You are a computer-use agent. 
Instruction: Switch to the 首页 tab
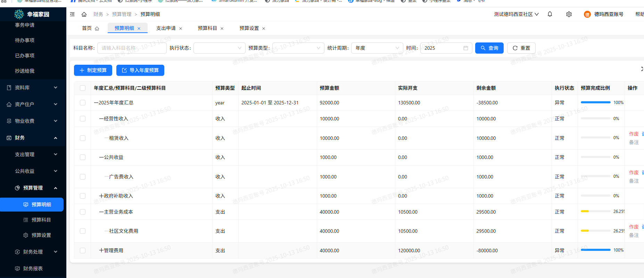tap(90, 28)
